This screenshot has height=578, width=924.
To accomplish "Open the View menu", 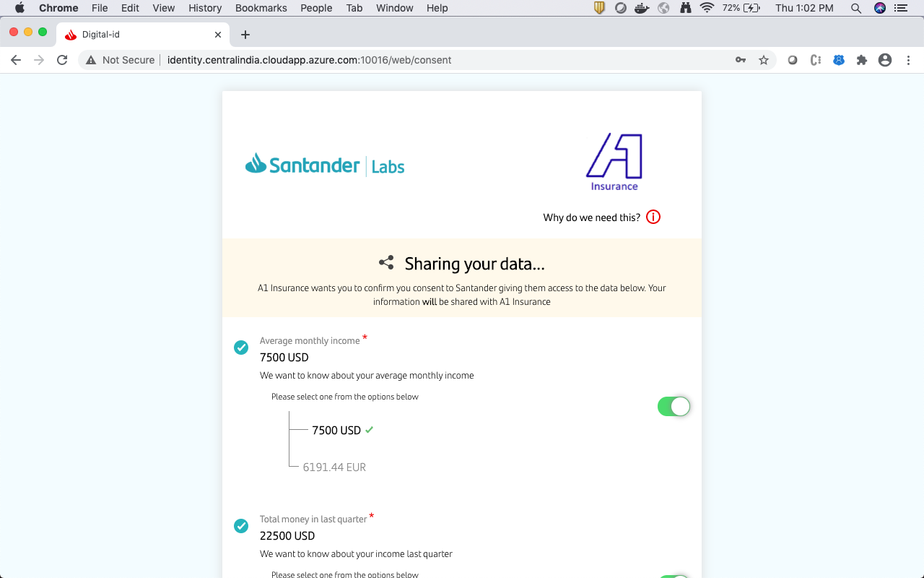I will (164, 8).
